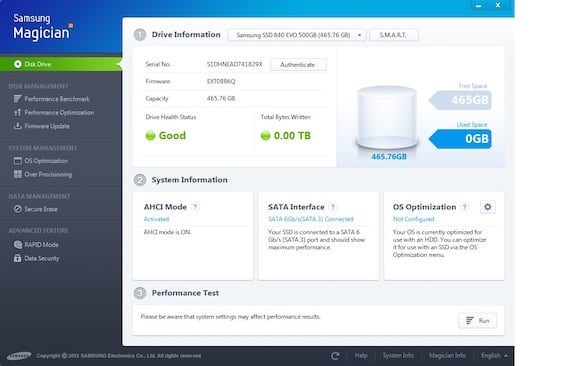Screen dimensions: 579x366
Task: Open Data Security feature
Action: click(x=42, y=259)
